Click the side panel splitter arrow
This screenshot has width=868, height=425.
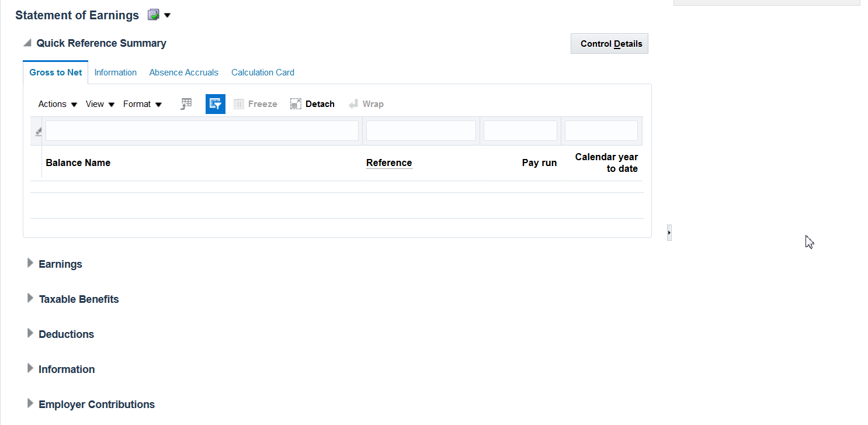669,233
